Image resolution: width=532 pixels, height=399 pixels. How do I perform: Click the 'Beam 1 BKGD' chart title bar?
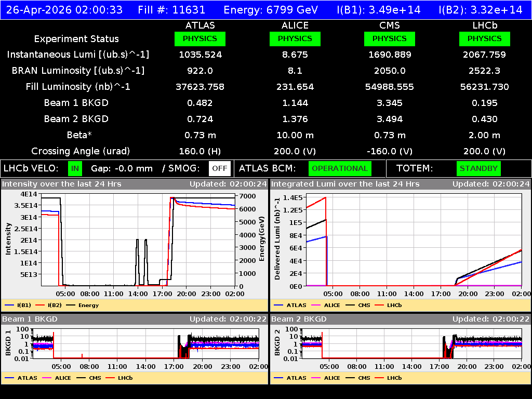pyautogui.click(x=135, y=319)
